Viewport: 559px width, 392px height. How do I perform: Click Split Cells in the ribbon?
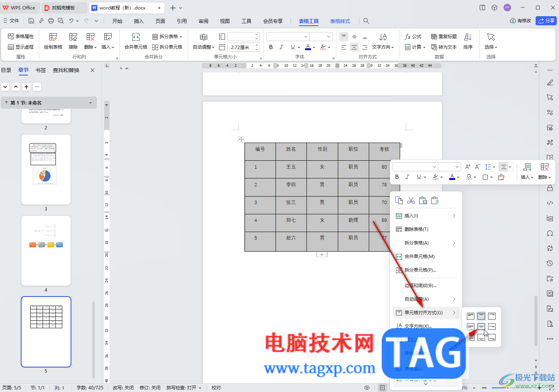pyautogui.click(x=167, y=47)
